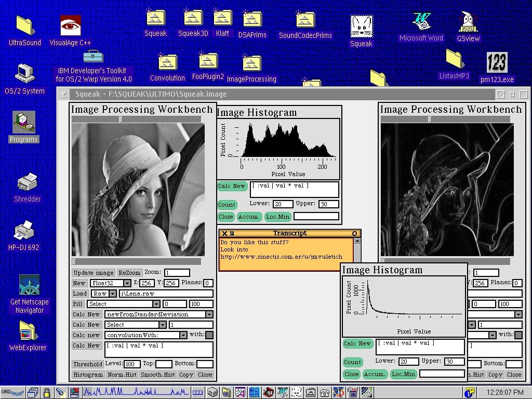
Task: Open the Raw format dropdown beside Load
Action: pos(113,294)
